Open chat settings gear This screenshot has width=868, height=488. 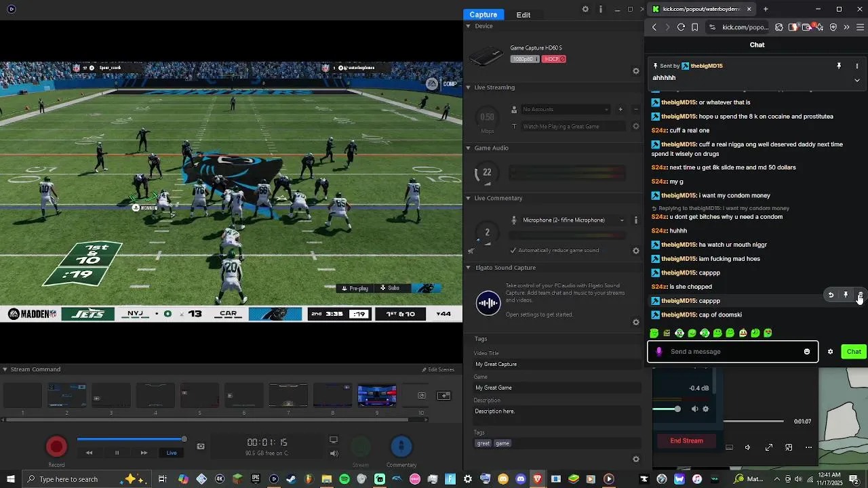830,352
